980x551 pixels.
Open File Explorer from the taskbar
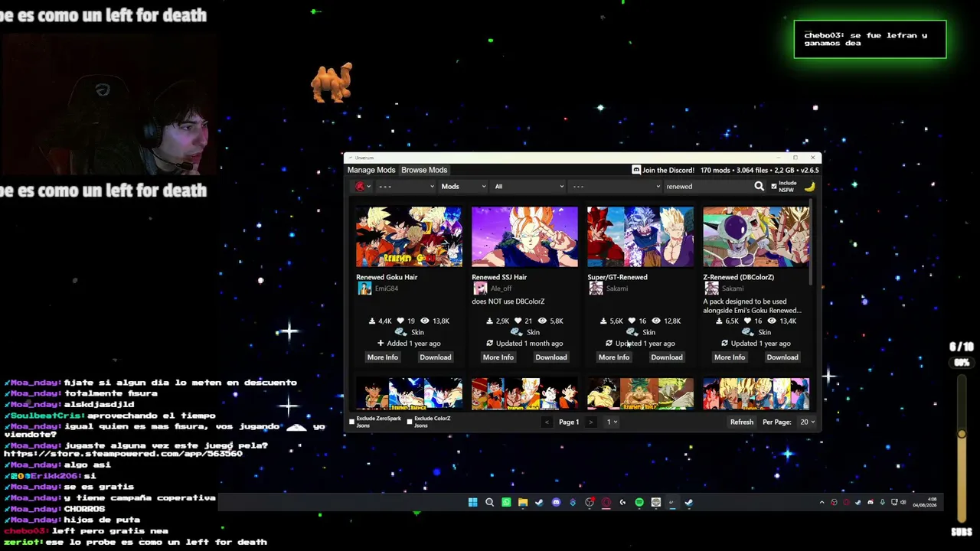click(523, 503)
